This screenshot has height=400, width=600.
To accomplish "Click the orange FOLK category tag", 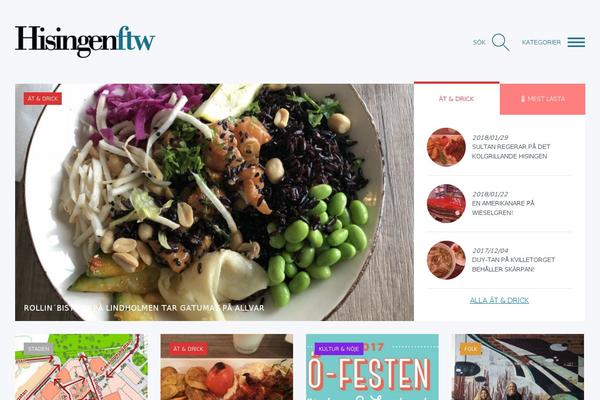I will [470, 349].
